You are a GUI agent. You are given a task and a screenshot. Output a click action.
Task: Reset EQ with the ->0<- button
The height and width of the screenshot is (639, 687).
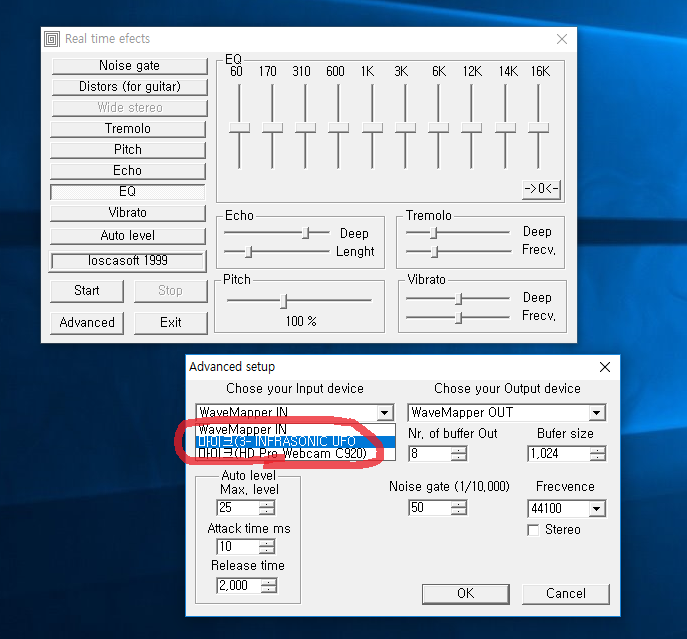click(x=542, y=189)
